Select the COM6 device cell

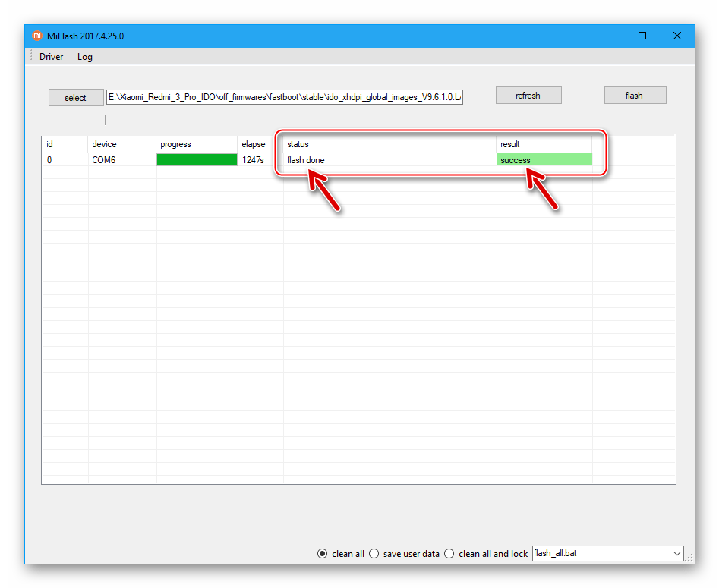(x=122, y=160)
